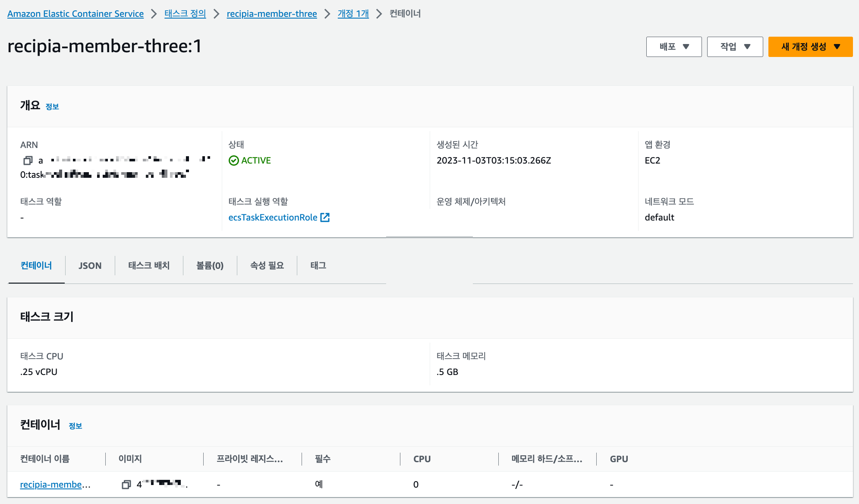The image size is (859, 504).
Task: Click the -/- memory limit cell
Action: click(517, 485)
